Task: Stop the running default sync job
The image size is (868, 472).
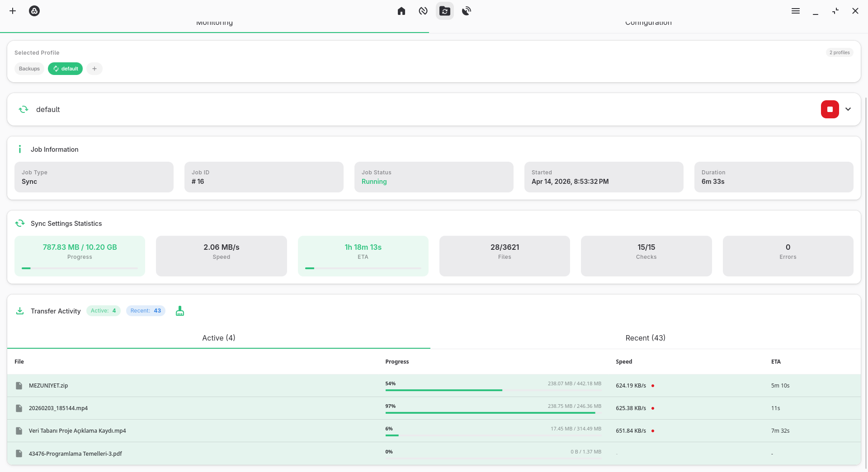Action: tap(830, 109)
